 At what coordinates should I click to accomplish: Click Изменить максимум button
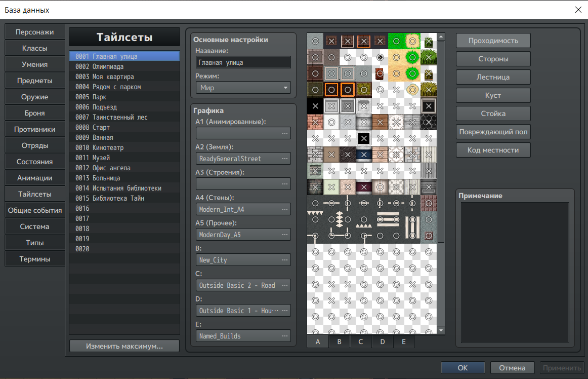click(124, 346)
